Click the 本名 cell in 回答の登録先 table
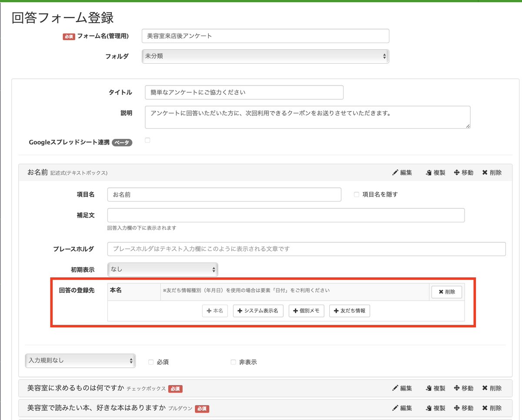 (x=134, y=292)
